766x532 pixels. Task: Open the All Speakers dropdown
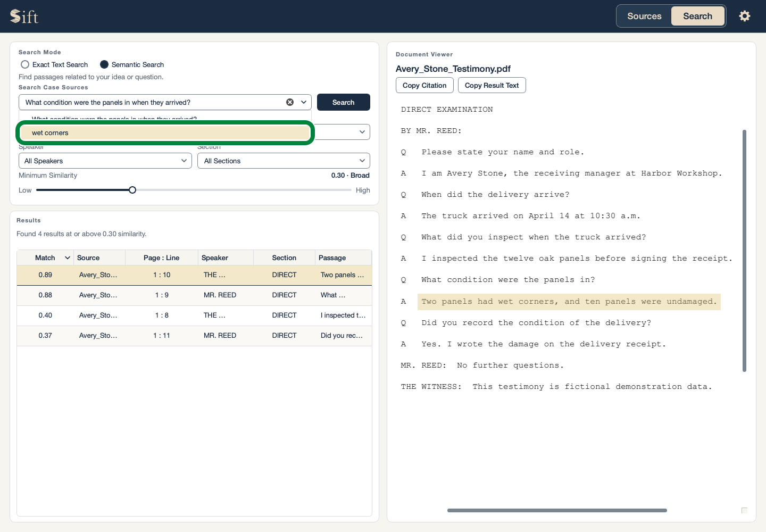(x=105, y=161)
